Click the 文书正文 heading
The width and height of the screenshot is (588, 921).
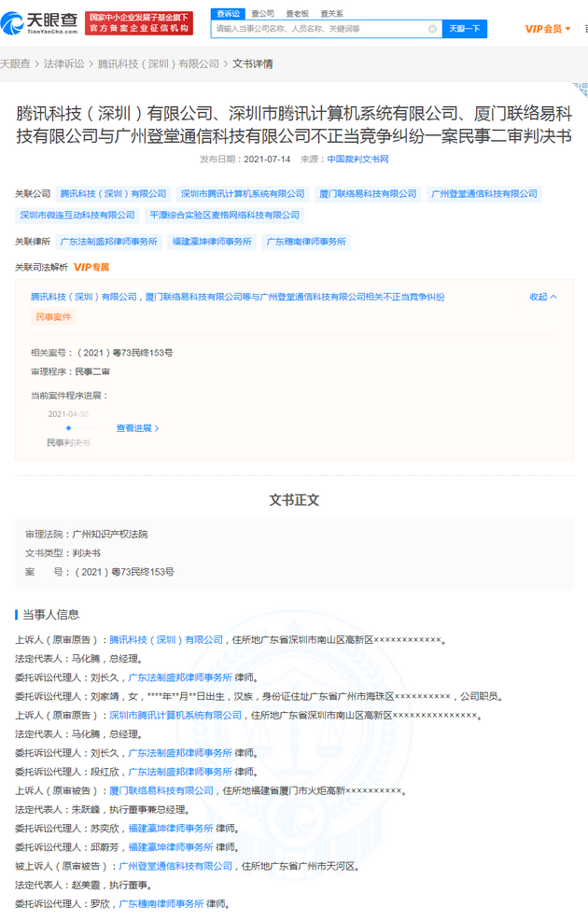click(x=294, y=500)
